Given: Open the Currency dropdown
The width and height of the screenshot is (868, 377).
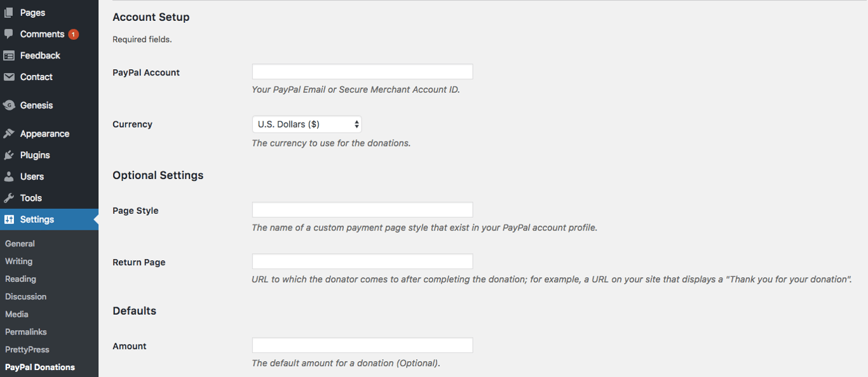Looking at the screenshot, I should click(307, 124).
